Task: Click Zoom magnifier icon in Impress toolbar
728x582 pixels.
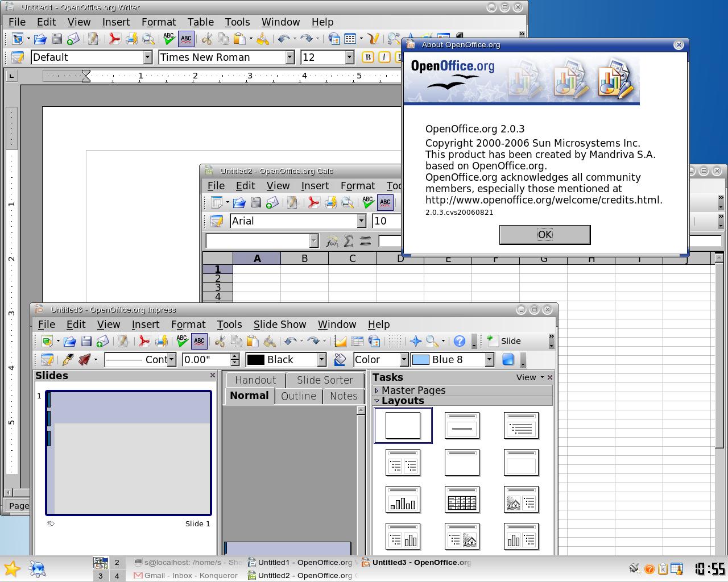Action: pos(432,341)
